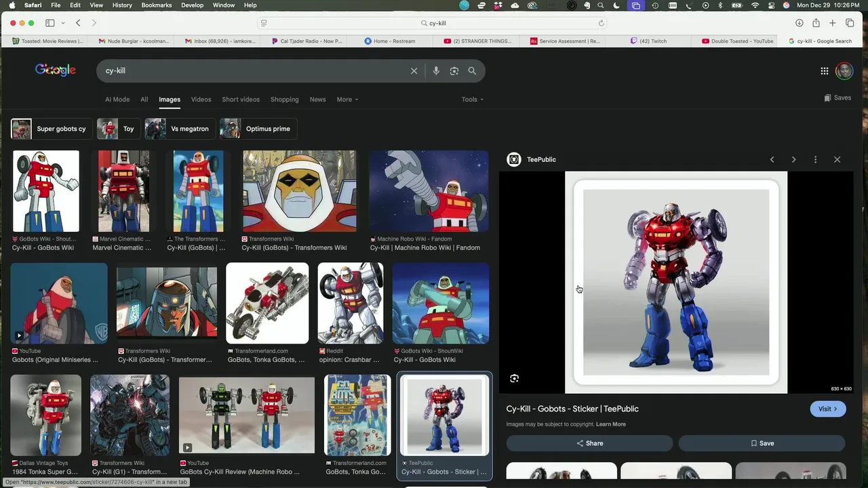Viewport: 868px width, 488px height.
Task: Open the YouTube Gobots Original Miniseries thumbnail
Action: point(59,304)
